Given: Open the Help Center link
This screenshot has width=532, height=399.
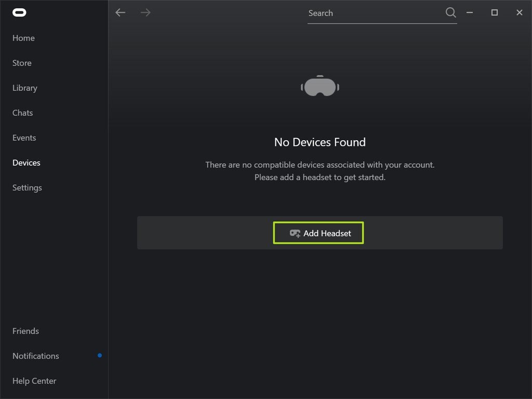Looking at the screenshot, I should [34, 381].
